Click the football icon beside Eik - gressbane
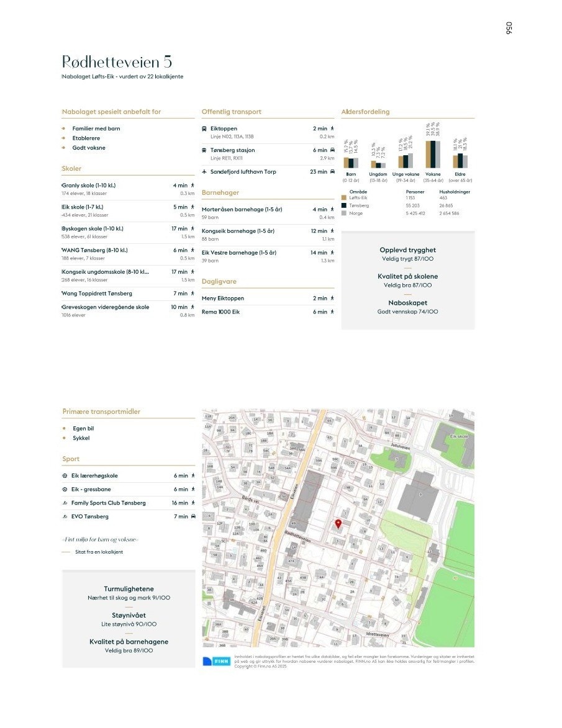562x728 pixels. tap(64, 489)
